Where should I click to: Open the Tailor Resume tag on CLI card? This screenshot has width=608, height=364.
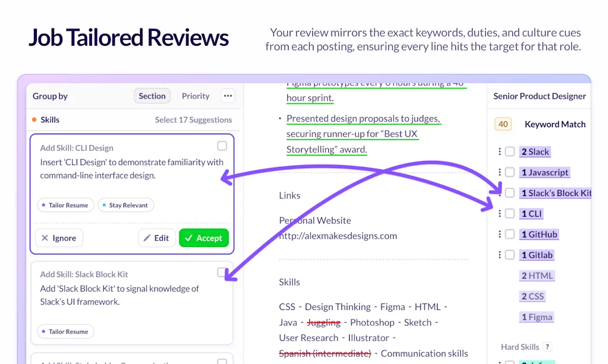(64, 205)
